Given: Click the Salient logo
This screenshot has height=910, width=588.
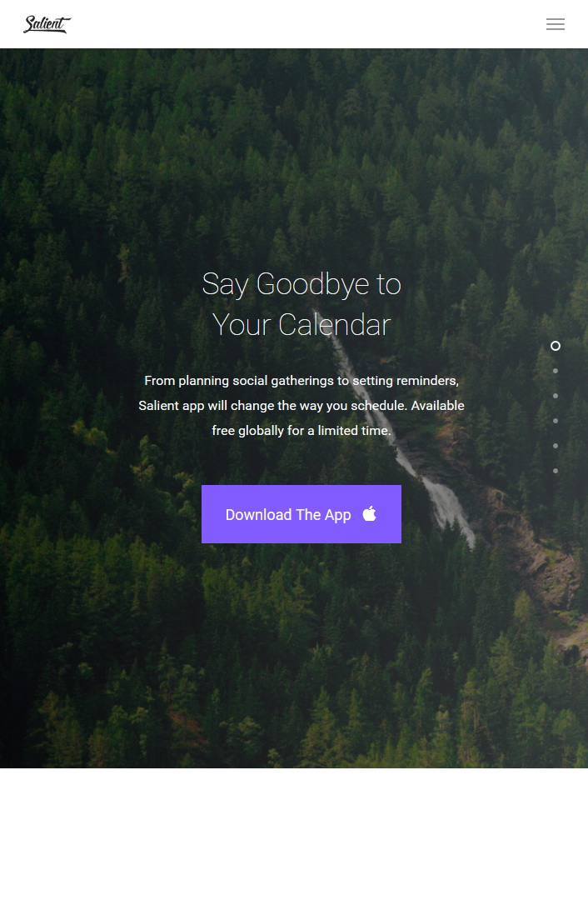Looking at the screenshot, I should click(x=47, y=24).
